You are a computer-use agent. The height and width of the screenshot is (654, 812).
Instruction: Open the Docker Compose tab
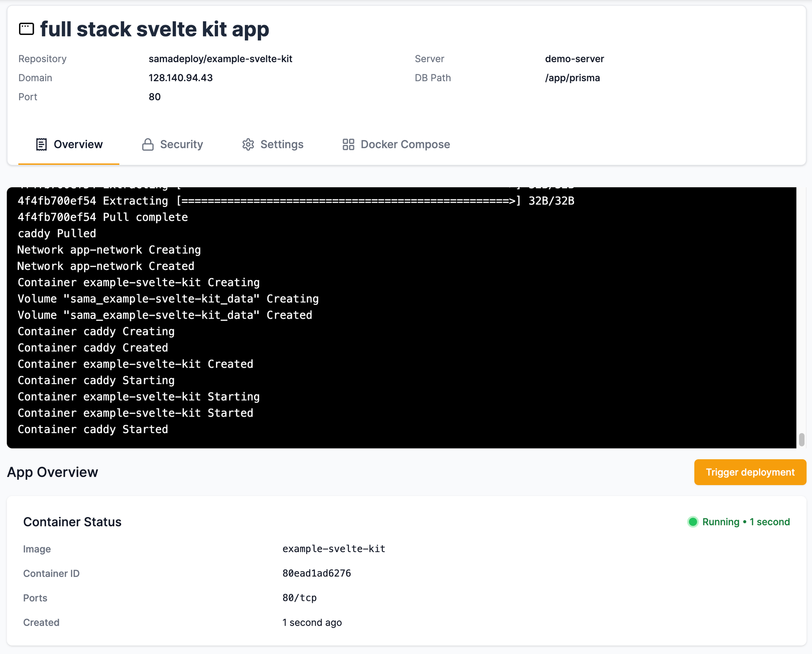pos(405,145)
